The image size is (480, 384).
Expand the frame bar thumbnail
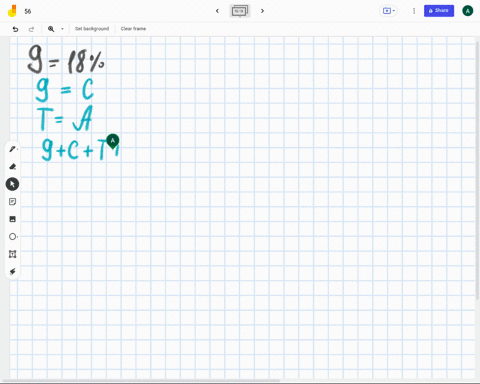pos(240,11)
